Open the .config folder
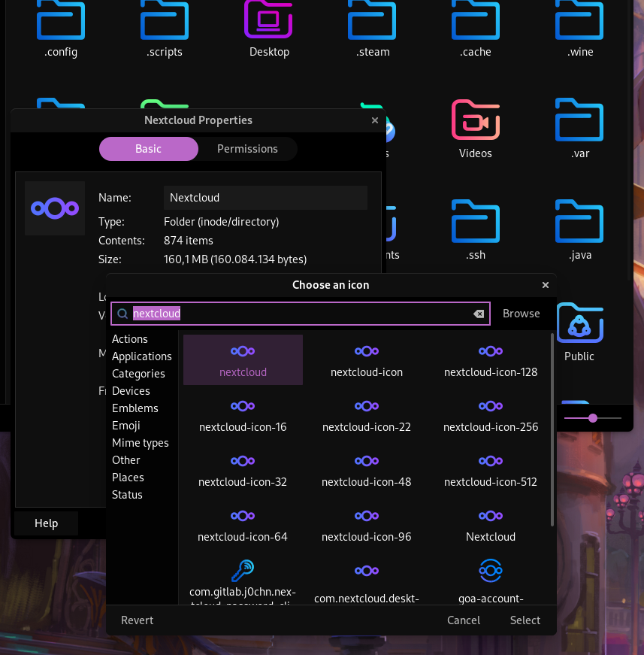 pyautogui.click(x=61, y=29)
